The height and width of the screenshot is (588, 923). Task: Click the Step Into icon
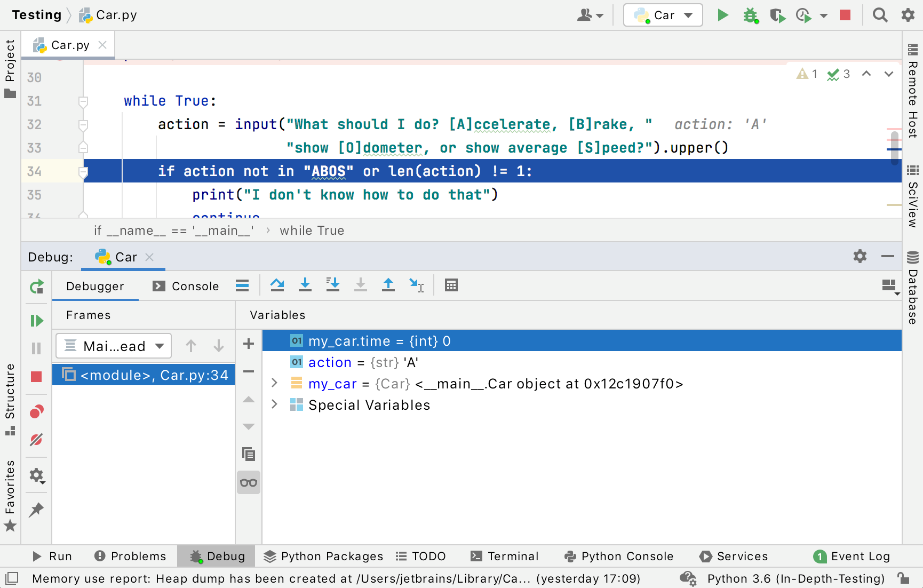[305, 285]
